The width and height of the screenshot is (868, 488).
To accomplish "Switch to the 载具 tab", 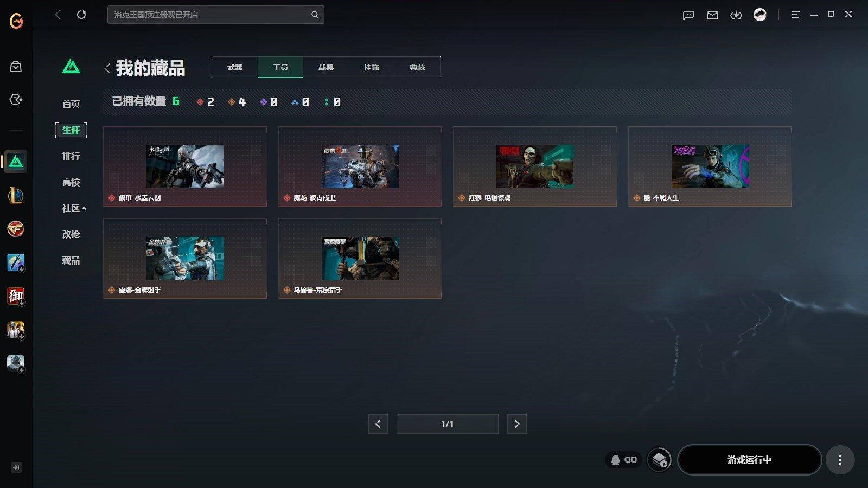I will click(x=326, y=67).
